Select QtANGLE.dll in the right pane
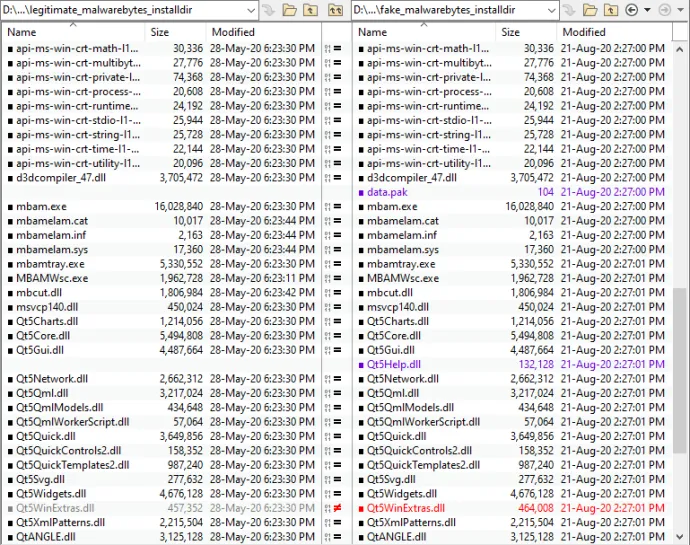 pos(396,537)
